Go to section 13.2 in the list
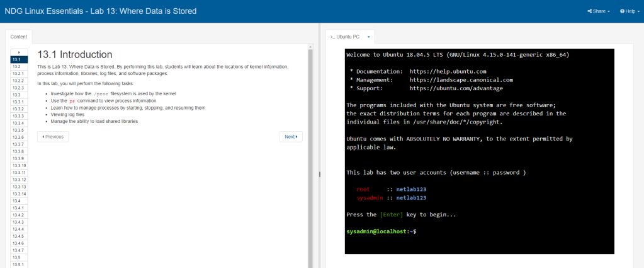 pos(17,66)
